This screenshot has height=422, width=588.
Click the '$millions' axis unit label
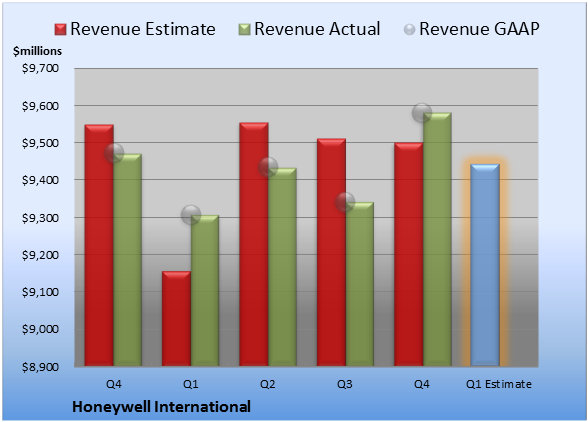click(37, 51)
